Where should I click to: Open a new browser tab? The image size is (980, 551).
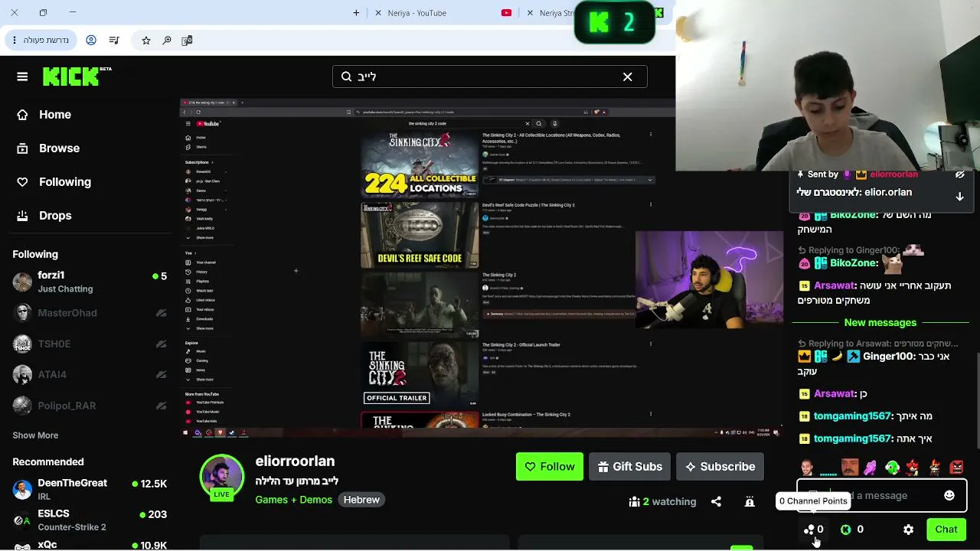[356, 13]
